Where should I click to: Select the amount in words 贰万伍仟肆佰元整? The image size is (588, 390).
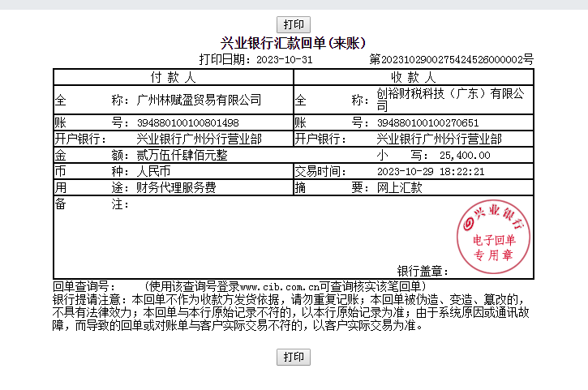182,155
